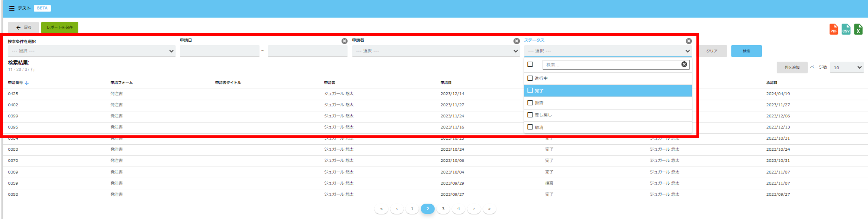Check the 拒否 status option

(530, 103)
